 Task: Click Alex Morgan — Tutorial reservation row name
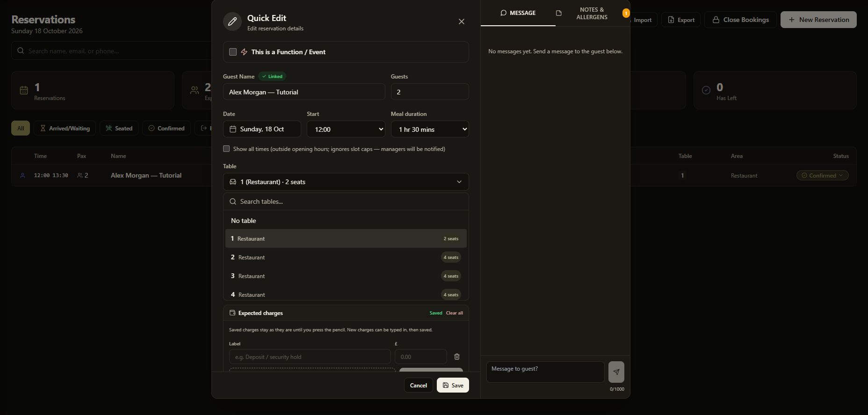pos(146,175)
